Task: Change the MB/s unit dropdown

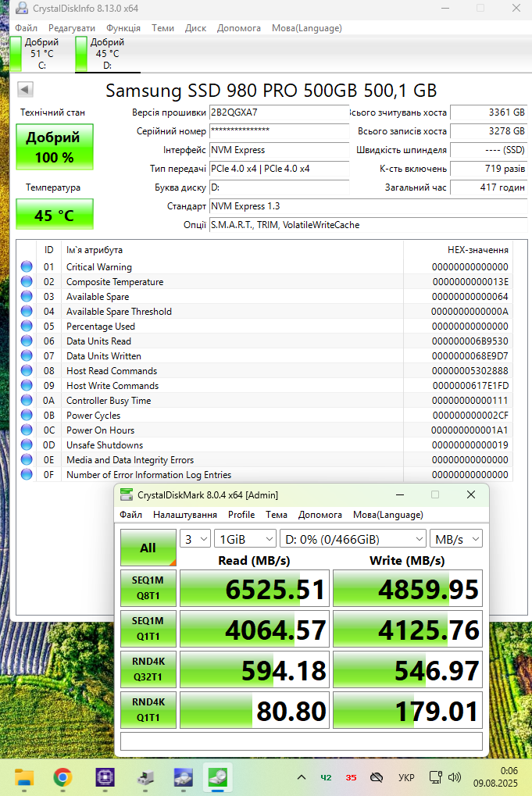Action: (x=456, y=539)
